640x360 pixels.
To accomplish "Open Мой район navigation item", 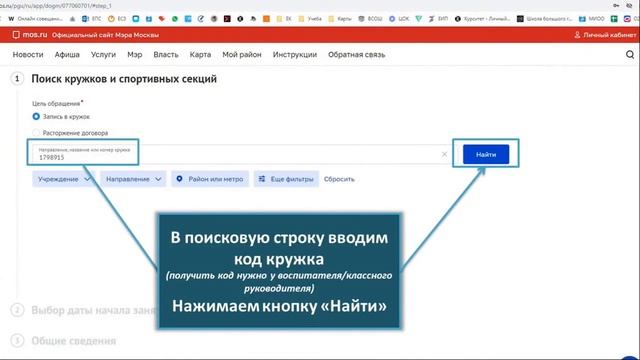I will pos(242,55).
